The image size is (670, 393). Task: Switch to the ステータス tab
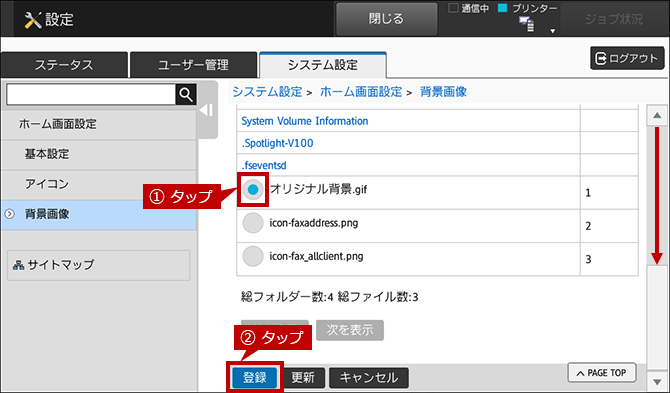click(x=64, y=65)
